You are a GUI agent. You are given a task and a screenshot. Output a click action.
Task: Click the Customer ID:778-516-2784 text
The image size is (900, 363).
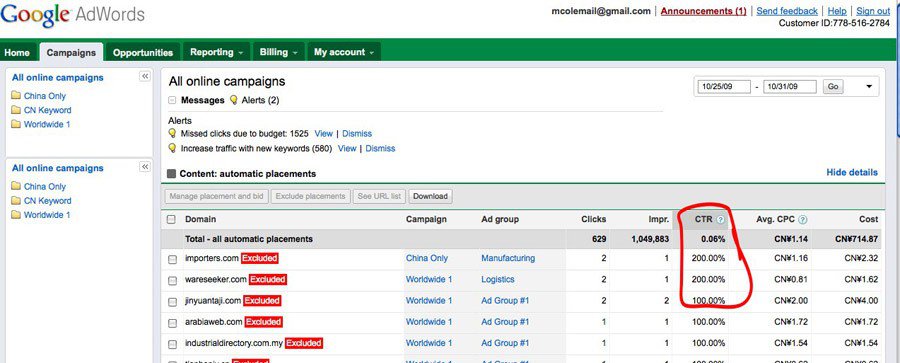(835, 23)
